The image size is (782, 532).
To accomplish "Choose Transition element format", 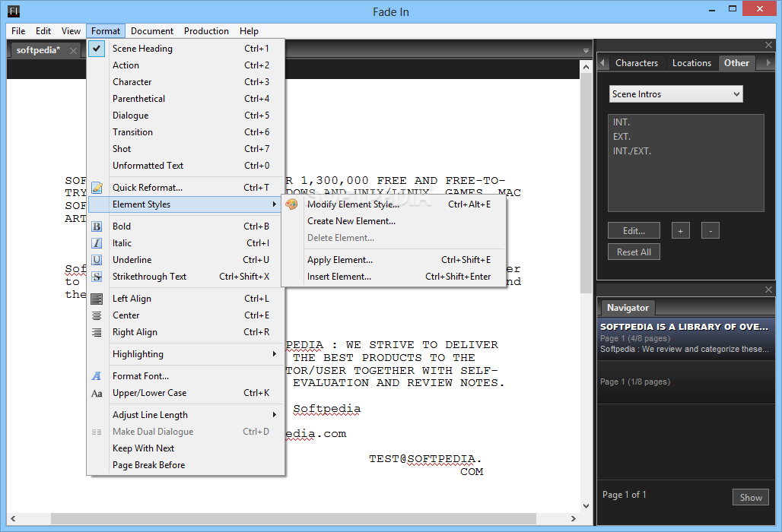I will (x=183, y=132).
